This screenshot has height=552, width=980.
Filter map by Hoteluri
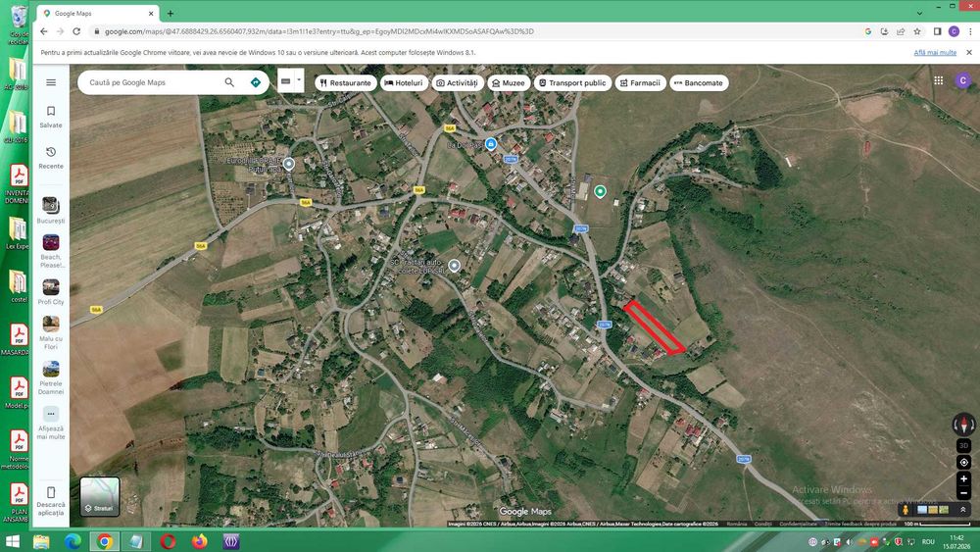pos(404,82)
